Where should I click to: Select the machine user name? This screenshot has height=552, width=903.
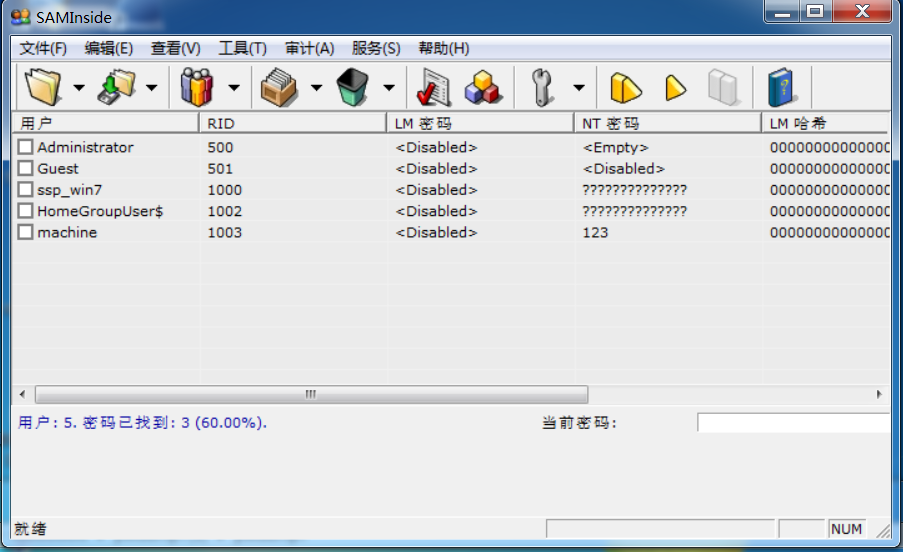67,233
